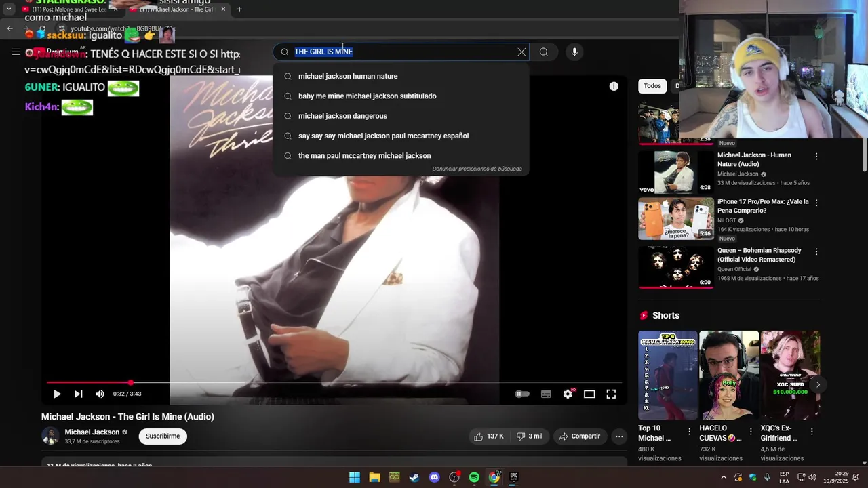Open Steam from the taskbar
The image size is (868, 488).
(414, 477)
